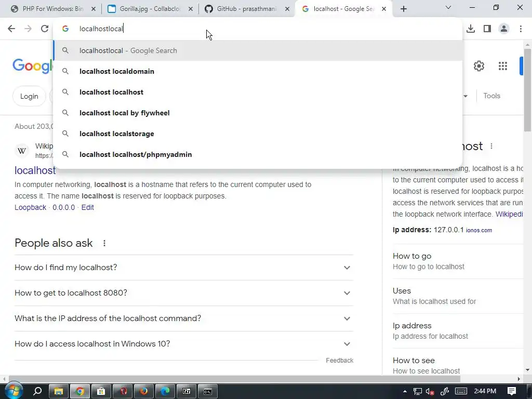532x399 pixels.
Task: Open the Google apps grid
Action: (x=503, y=66)
